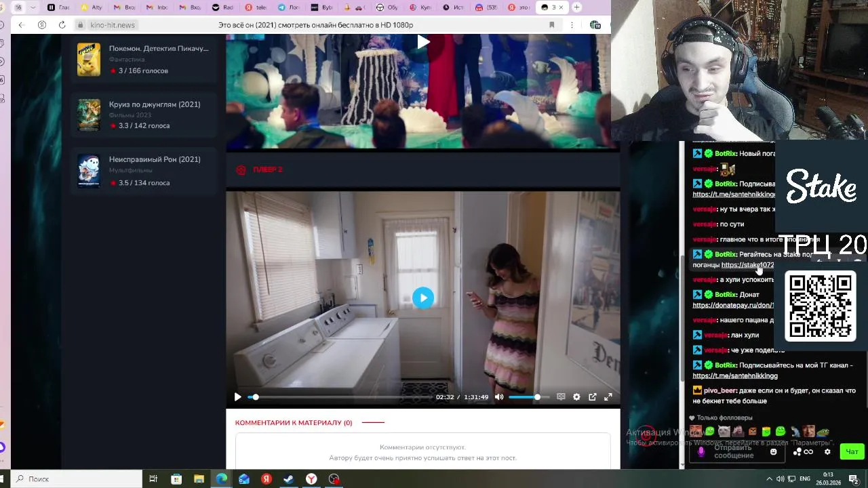Switch to the Rad browser tab
868x488 pixels.
[x=224, y=7]
